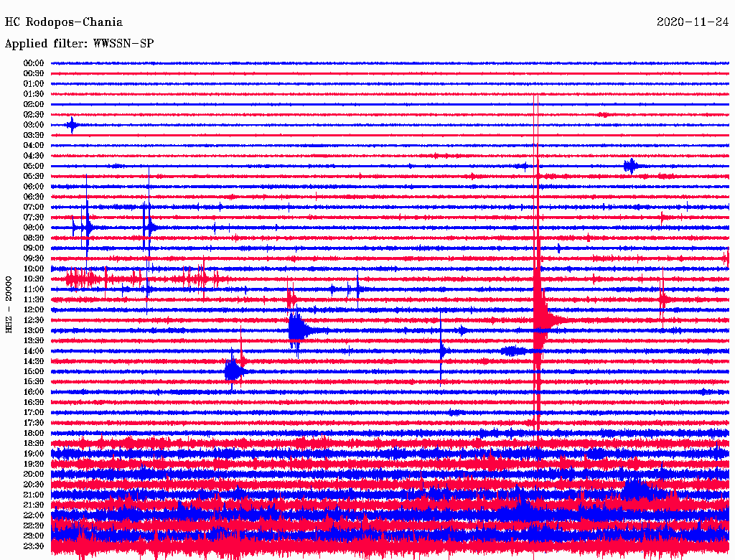Pick the blue wavelet on the 05:00 trace
This screenshot has height=560, width=735.
point(631,166)
